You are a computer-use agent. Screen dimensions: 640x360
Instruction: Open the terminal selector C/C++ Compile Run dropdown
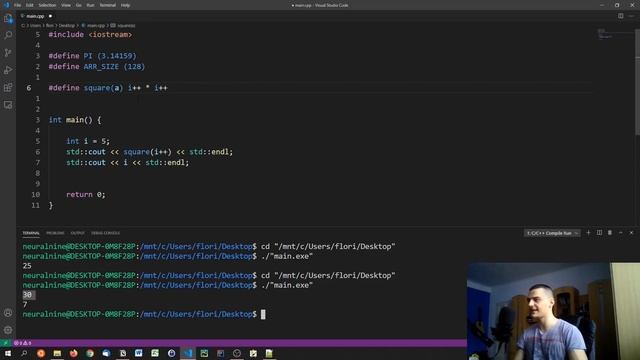552,233
